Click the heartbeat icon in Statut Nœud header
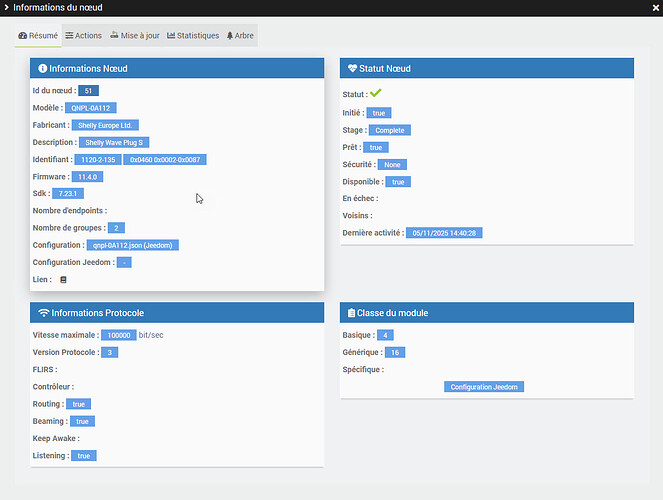 [352, 68]
